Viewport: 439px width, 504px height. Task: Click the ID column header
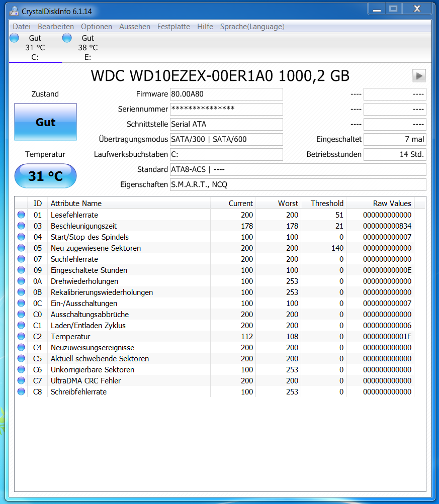[38, 203]
